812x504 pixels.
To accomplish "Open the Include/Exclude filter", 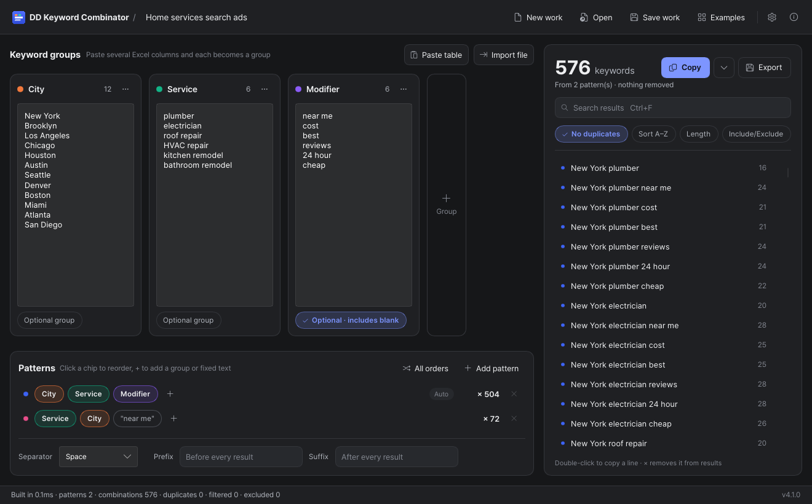I will pyautogui.click(x=756, y=134).
